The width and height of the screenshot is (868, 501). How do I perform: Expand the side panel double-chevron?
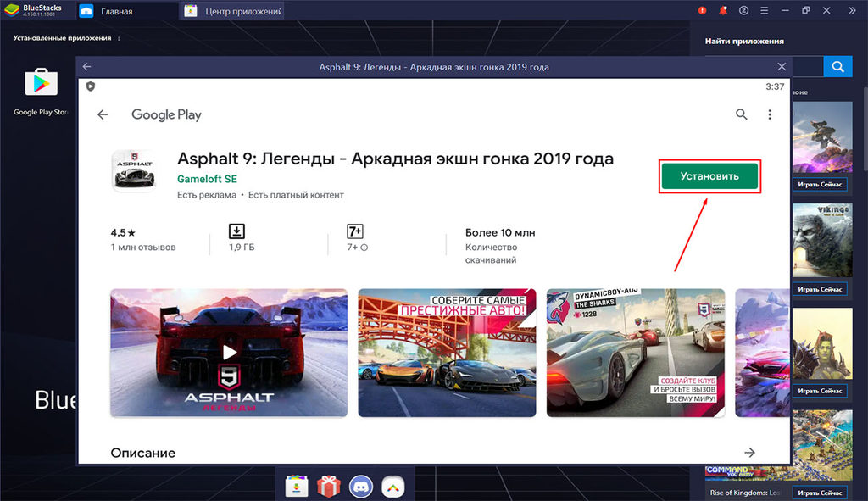(852, 10)
